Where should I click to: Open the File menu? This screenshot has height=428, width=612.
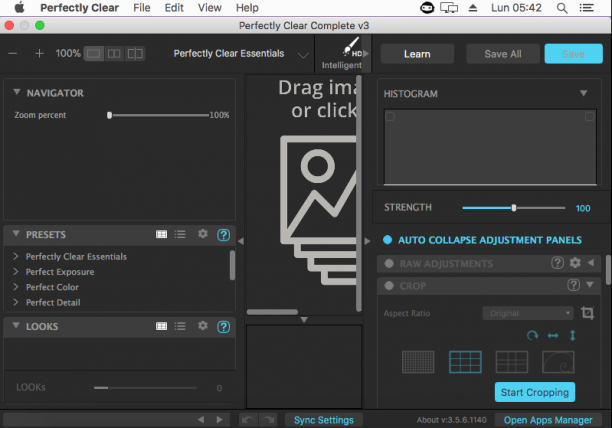point(142,8)
